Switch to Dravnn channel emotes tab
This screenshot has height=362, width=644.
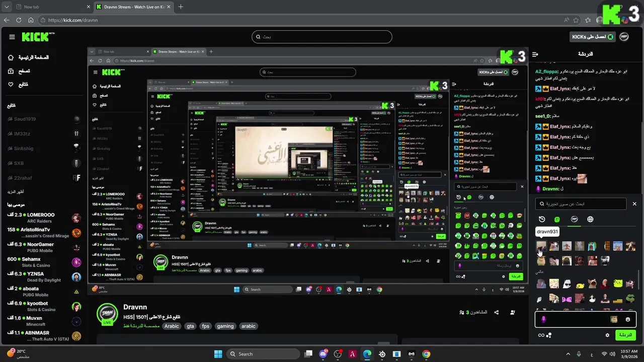(x=574, y=219)
